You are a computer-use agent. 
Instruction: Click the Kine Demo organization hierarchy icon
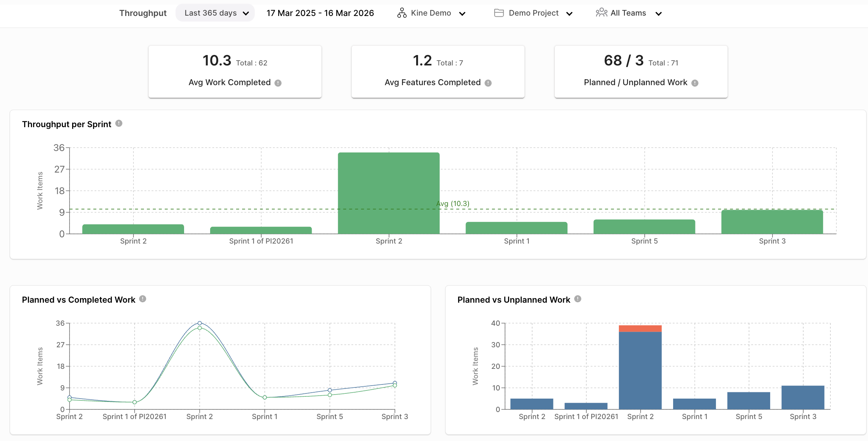(402, 13)
